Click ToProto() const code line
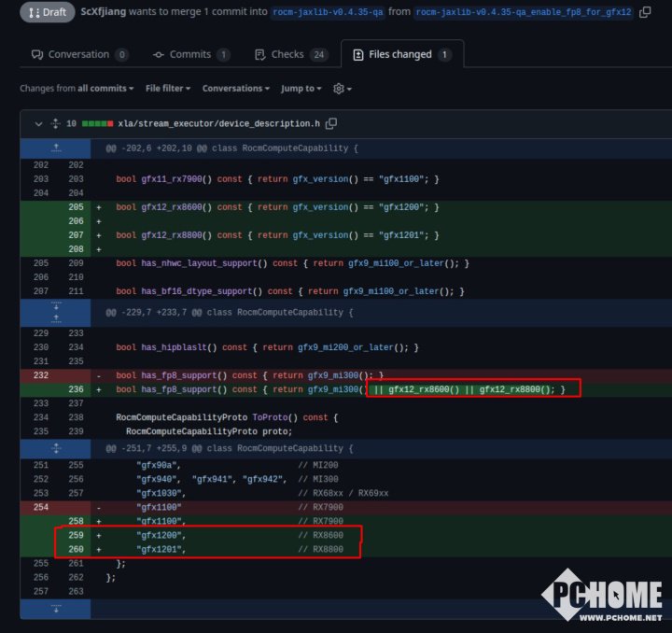This screenshot has height=633, width=672. (227, 417)
